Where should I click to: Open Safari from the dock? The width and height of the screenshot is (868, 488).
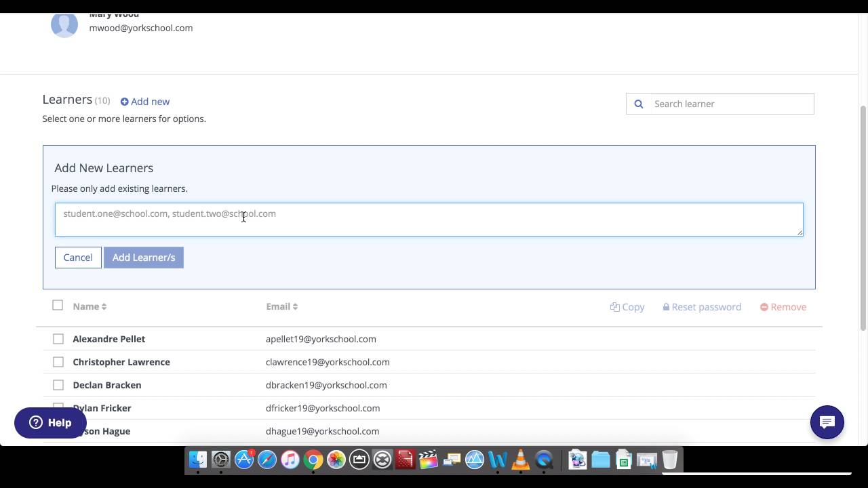(x=267, y=460)
